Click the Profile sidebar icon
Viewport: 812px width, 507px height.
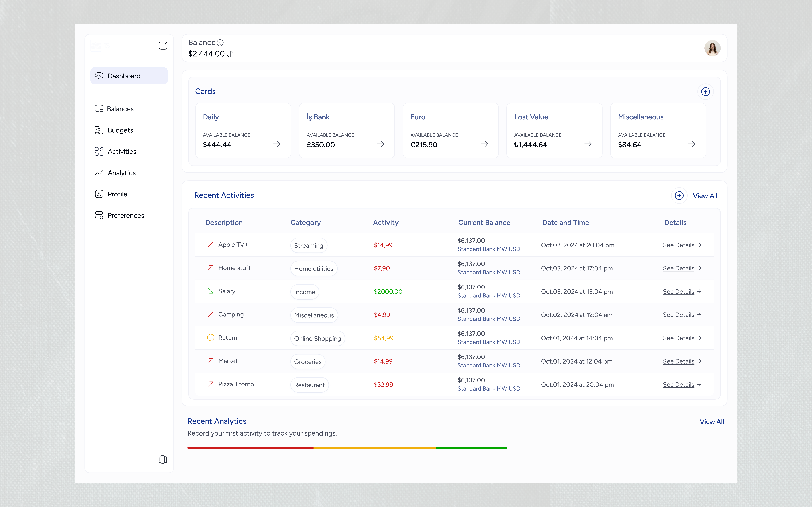pyautogui.click(x=99, y=194)
